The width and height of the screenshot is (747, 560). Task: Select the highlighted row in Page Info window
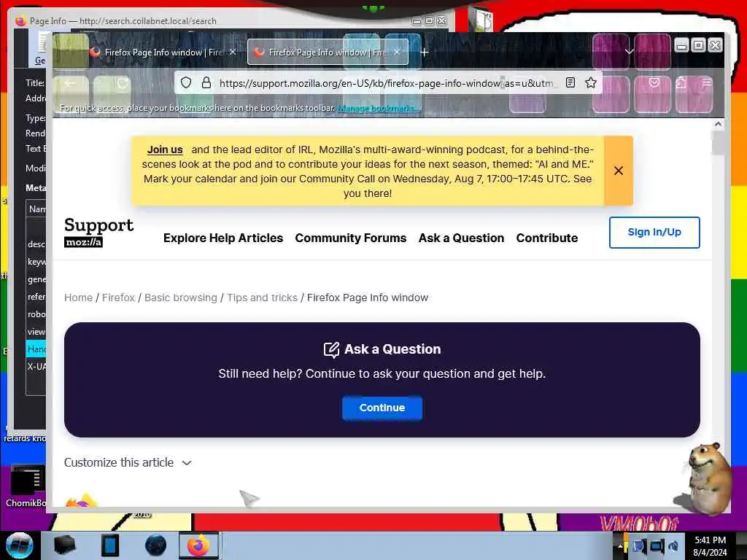36,349
